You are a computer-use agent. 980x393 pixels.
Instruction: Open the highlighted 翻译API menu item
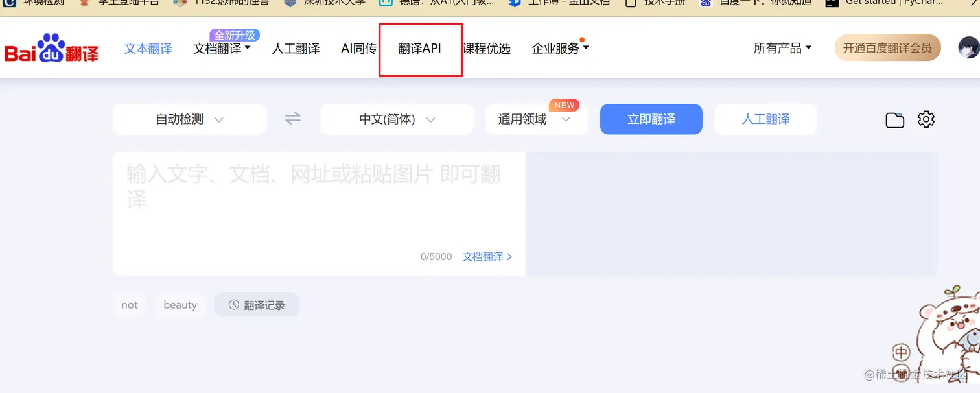pos(420,48)
